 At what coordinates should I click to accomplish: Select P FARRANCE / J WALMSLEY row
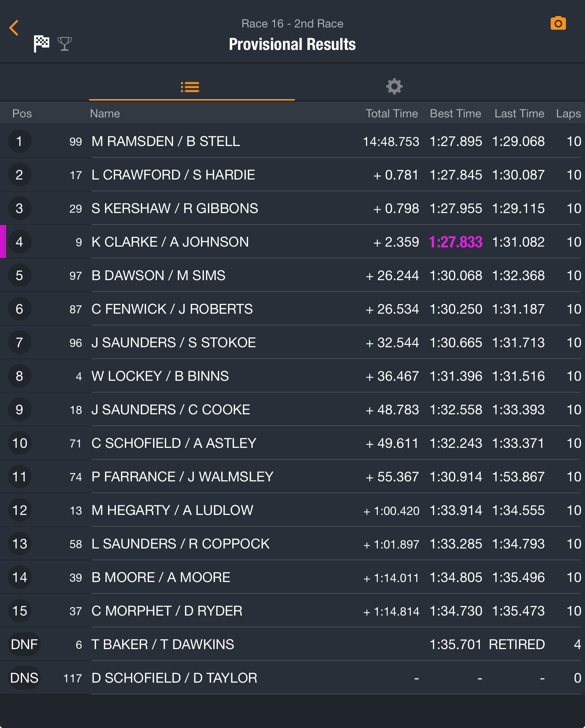point(182,477)
